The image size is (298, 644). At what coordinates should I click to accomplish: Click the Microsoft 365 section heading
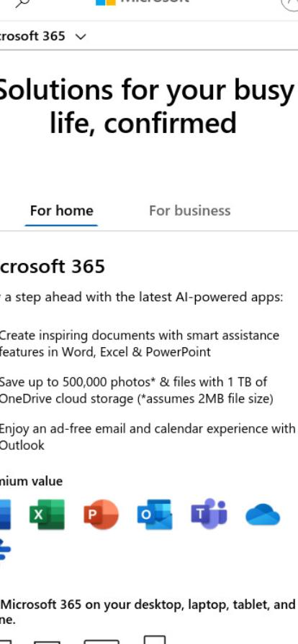(53, 267)
